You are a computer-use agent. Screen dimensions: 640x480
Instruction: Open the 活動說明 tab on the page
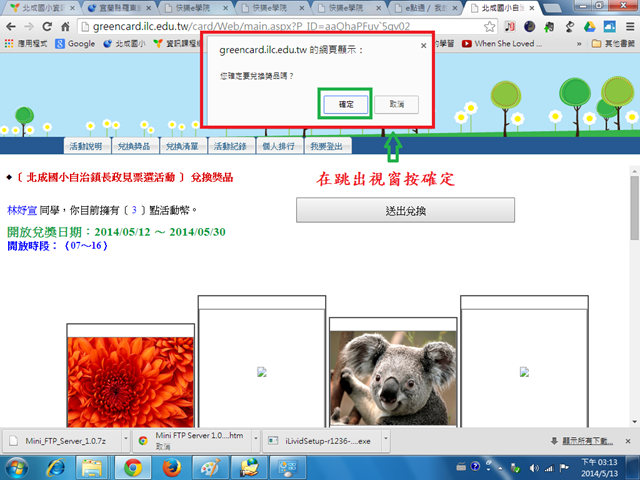coord(85,147)
